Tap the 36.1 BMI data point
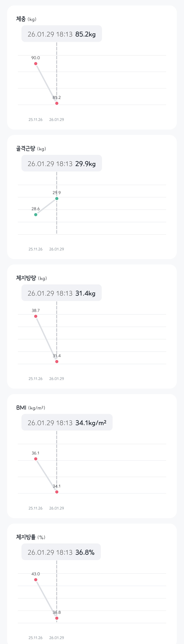The width and height of the screenshot is (184, 644). (x=36, y=459)
